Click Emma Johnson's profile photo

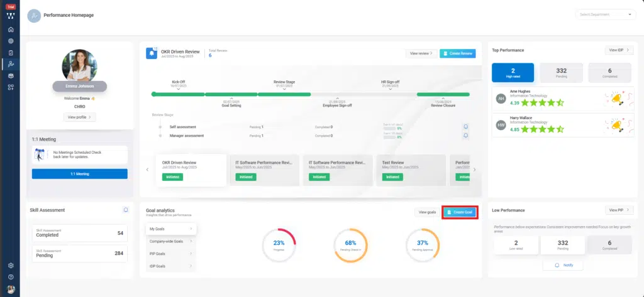pyautogui.click(x=80, y=66)
